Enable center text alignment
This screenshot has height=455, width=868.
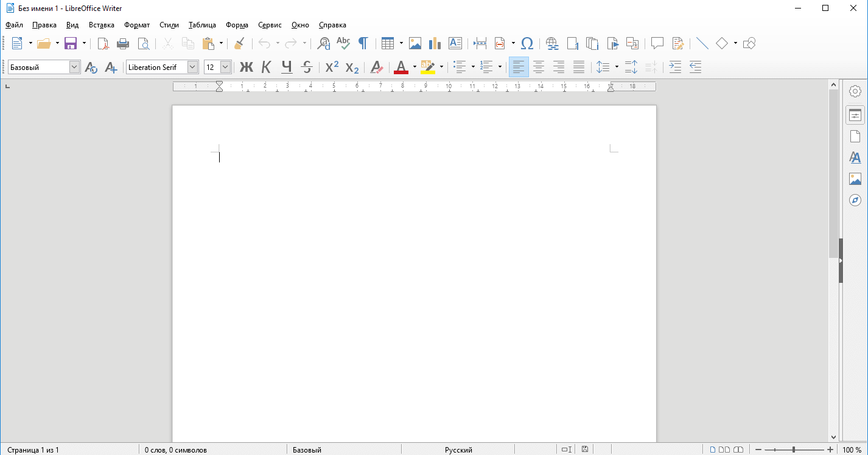[539, 67]
